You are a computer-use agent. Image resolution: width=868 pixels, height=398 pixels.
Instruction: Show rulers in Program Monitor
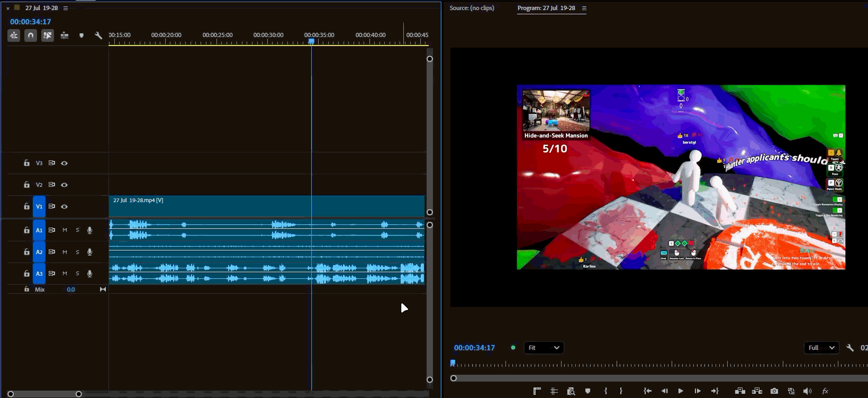pyautogui.click(x=537, y=391)
